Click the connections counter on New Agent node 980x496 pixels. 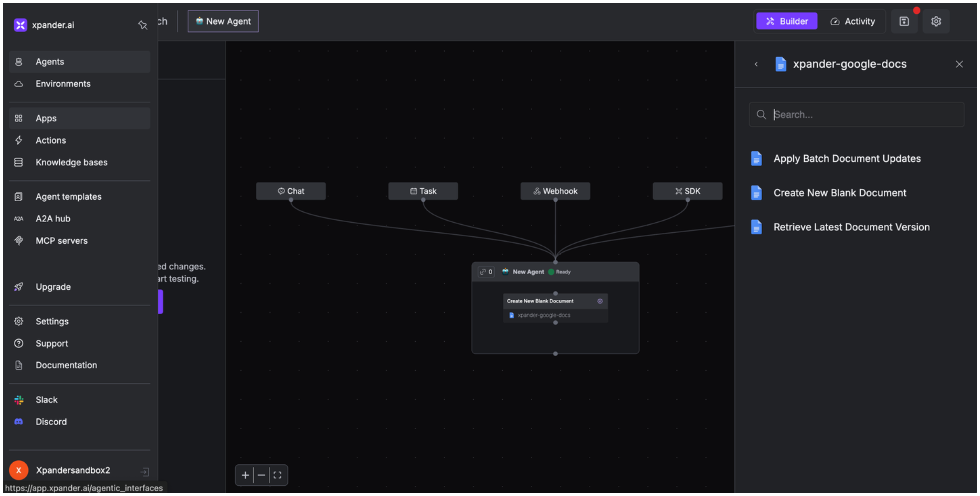[486, 272]
